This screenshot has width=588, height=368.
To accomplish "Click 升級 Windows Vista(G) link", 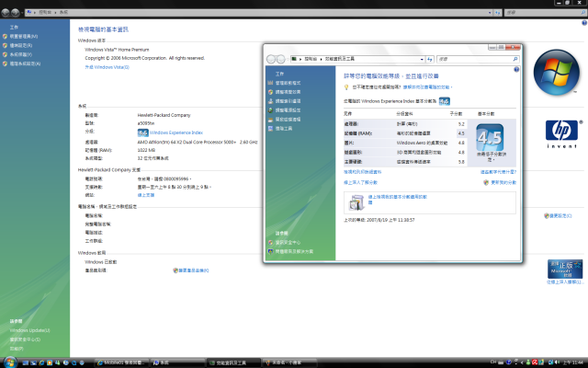I will coord(107,67).
